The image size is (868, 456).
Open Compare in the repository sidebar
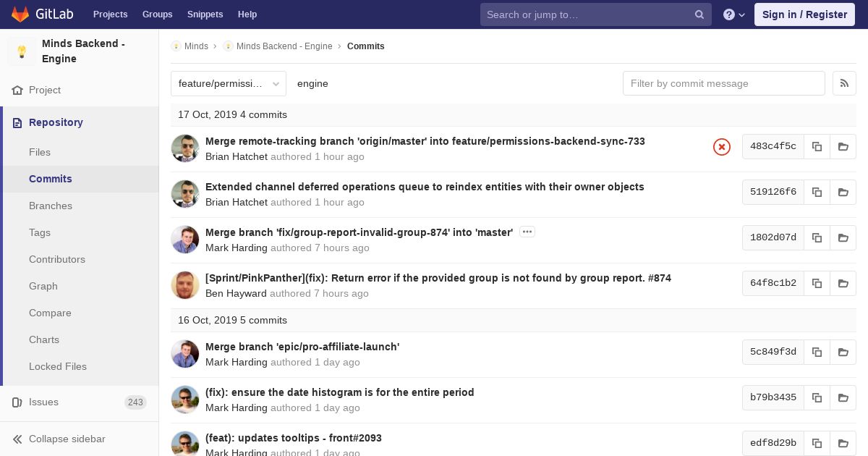(50, 313)
